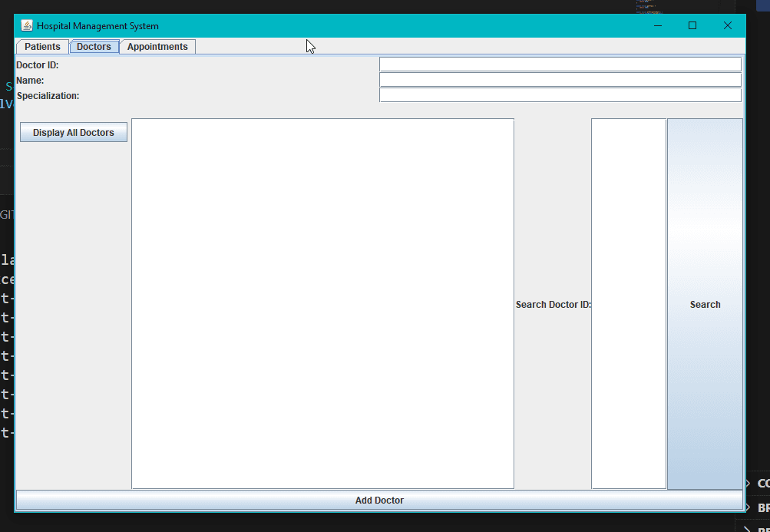770x532 pixels.
Task: Focus the Name input field
Action: point(560,80)
